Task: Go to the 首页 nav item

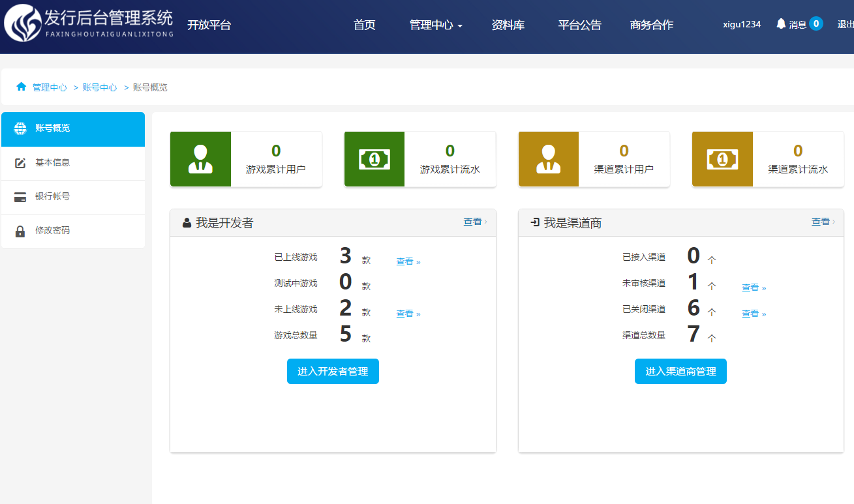Action: click(364, 25)
